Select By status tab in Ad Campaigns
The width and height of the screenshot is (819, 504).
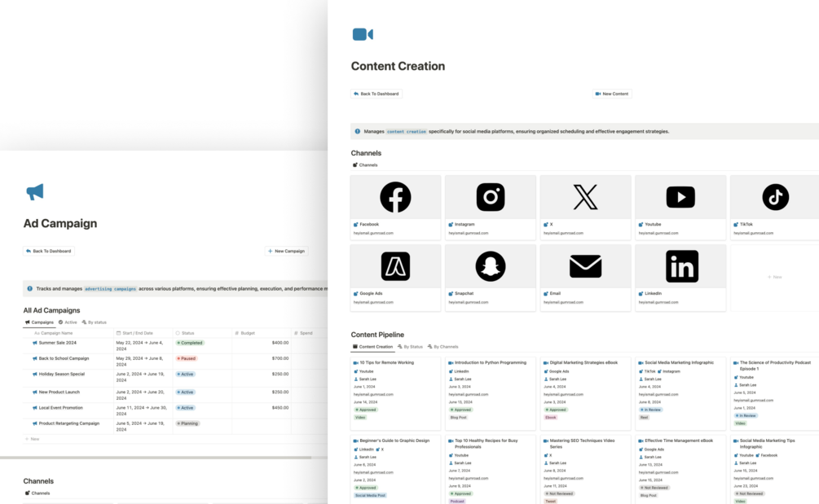click(x=94, y=322)
